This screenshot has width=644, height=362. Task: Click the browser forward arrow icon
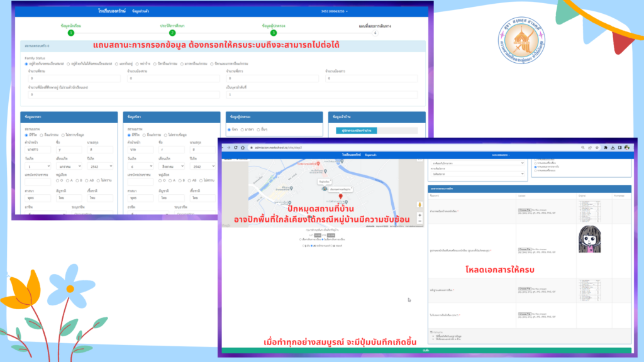pyautogui.click(x=229, y=147)
